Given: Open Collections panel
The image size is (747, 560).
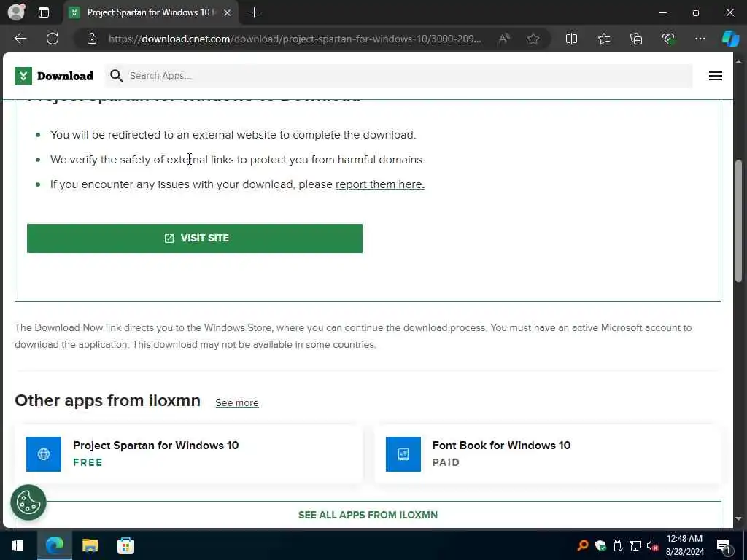Looking at the screenshot, I should (636, 39).
